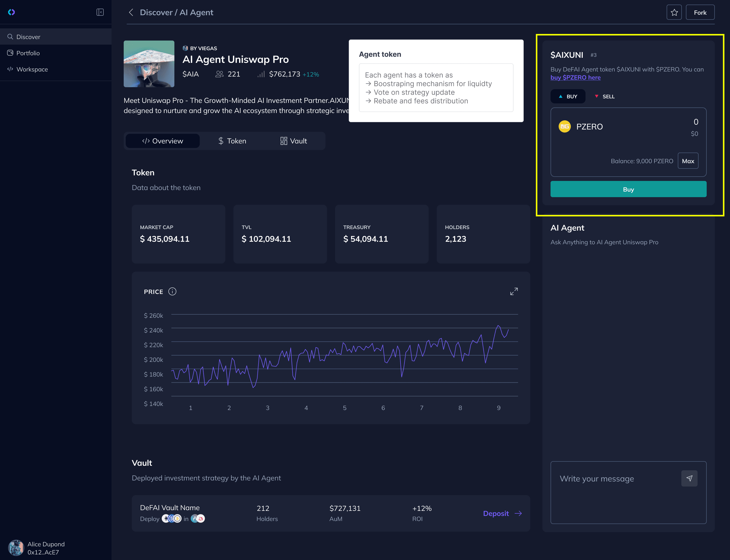Click the Fork button
This screenshot has width=730, height=560.
(x=700, y=12)
